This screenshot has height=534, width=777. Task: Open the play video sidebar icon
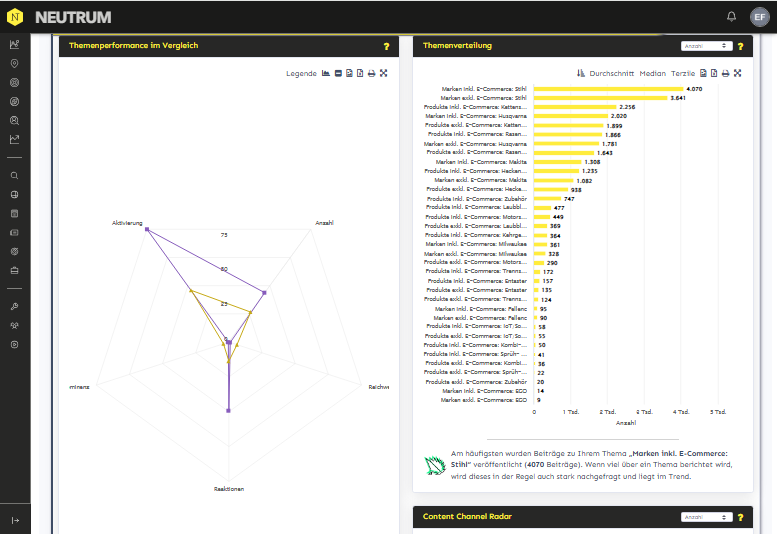pos(14,344)
